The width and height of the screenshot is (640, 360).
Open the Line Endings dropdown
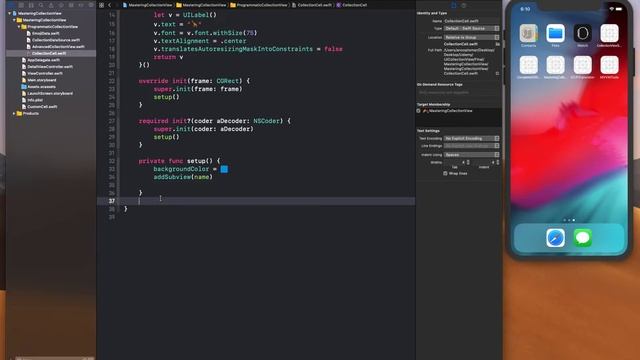pos(471,146)
